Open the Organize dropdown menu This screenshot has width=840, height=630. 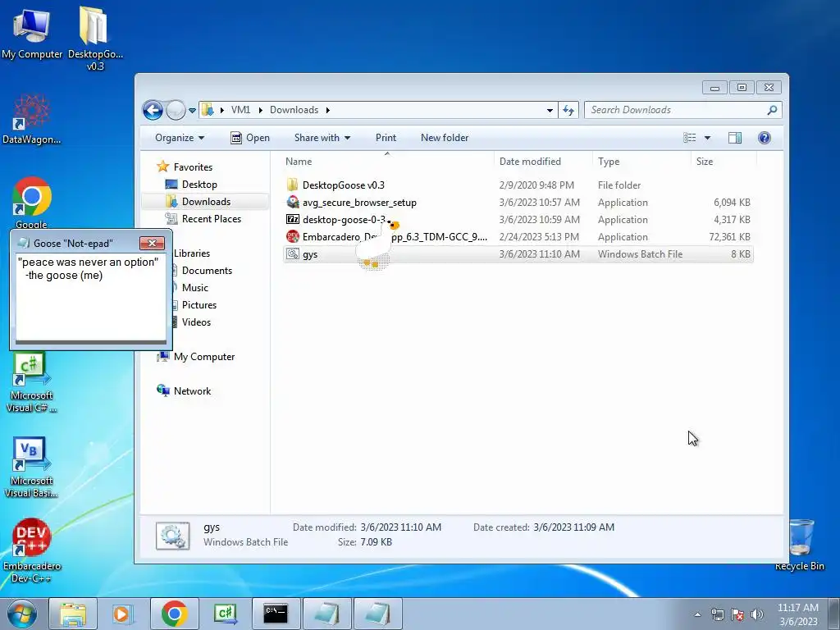pyautogui.click(x=180, y=138)
